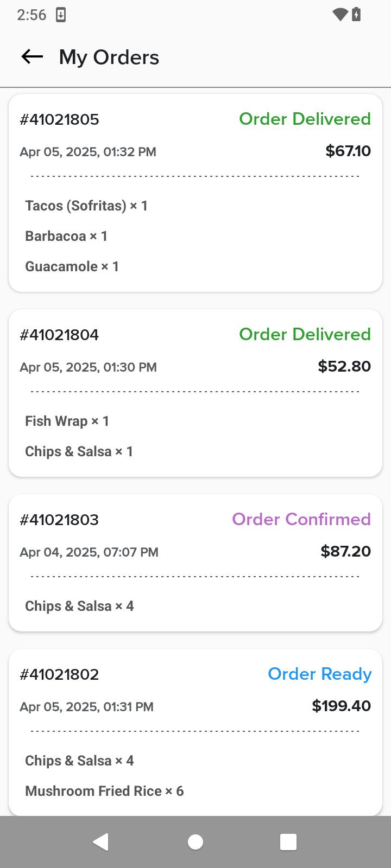Select the Order Confirmed status label
This screenshot has height=868, width=391.
point(301,519)
